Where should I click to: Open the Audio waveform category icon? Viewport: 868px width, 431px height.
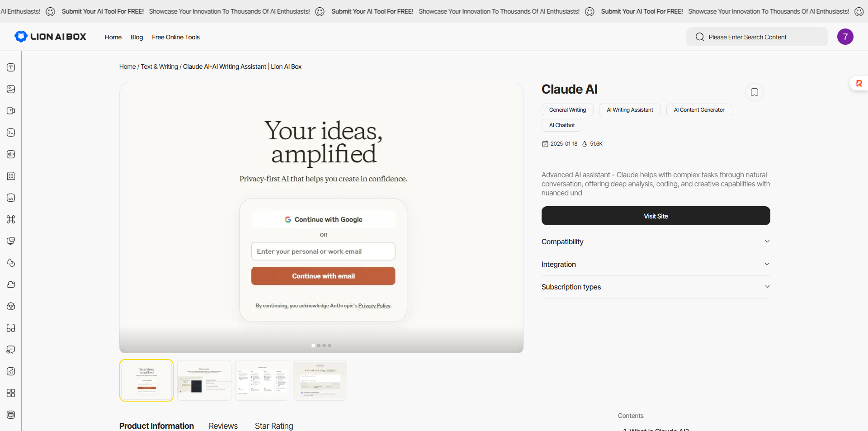[11, 154]
